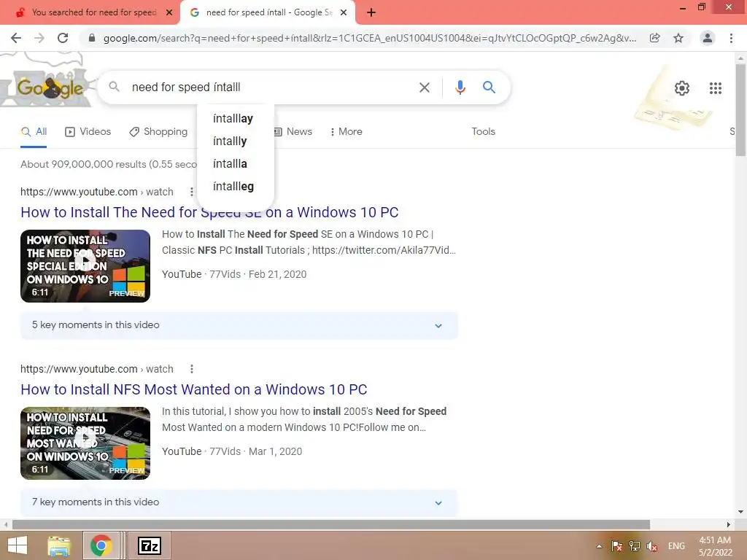This screenshot has height=560, width=747.
Task: Open 'How to Install NFS Most Wanted' link
Action: (194, 389)
